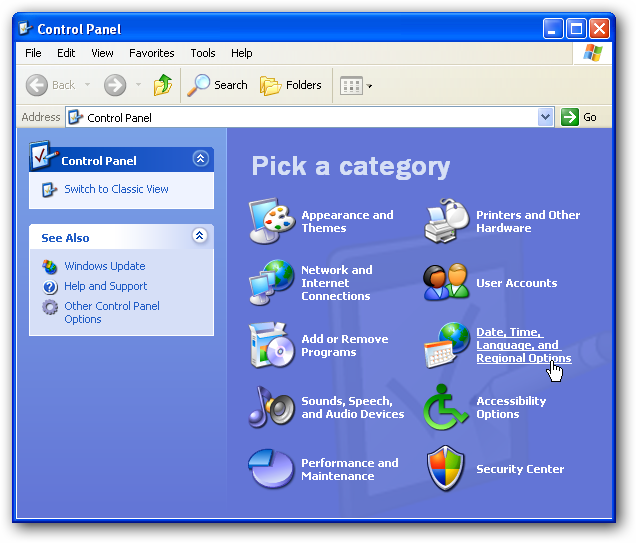The width and height of the screenshot is (636, 543).
Task: Click the Up folder toolbar icon
Action: (x=163, y=85)
